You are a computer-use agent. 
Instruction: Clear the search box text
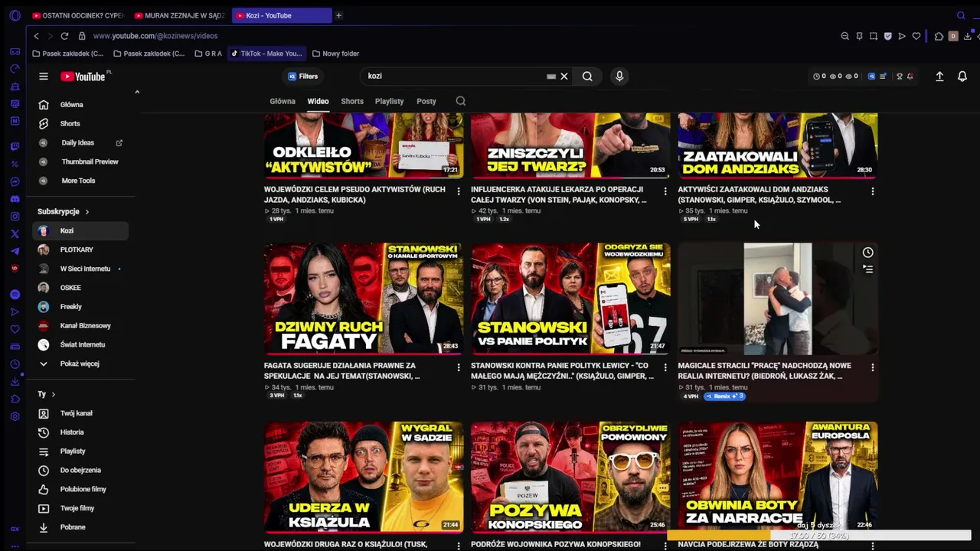(564, 77)
